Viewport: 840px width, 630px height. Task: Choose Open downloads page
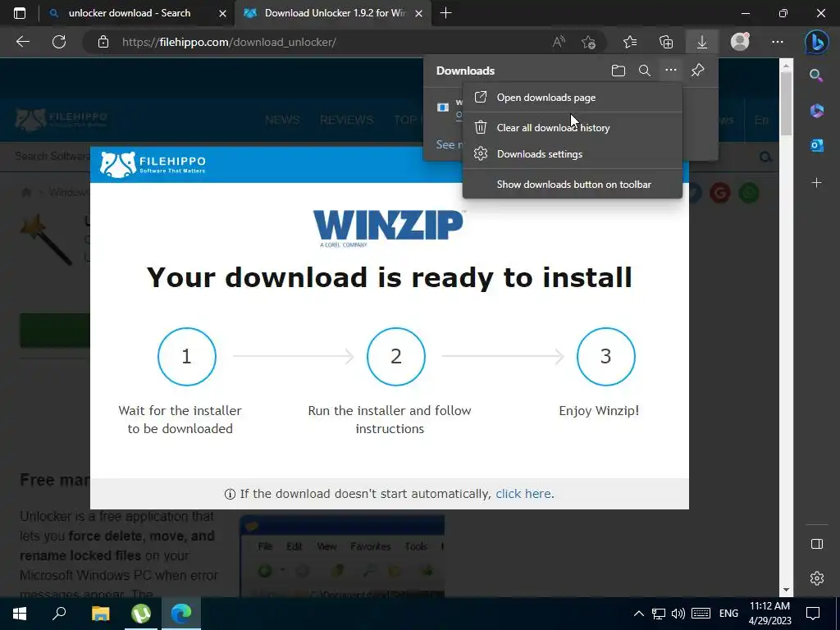point(572,98)
